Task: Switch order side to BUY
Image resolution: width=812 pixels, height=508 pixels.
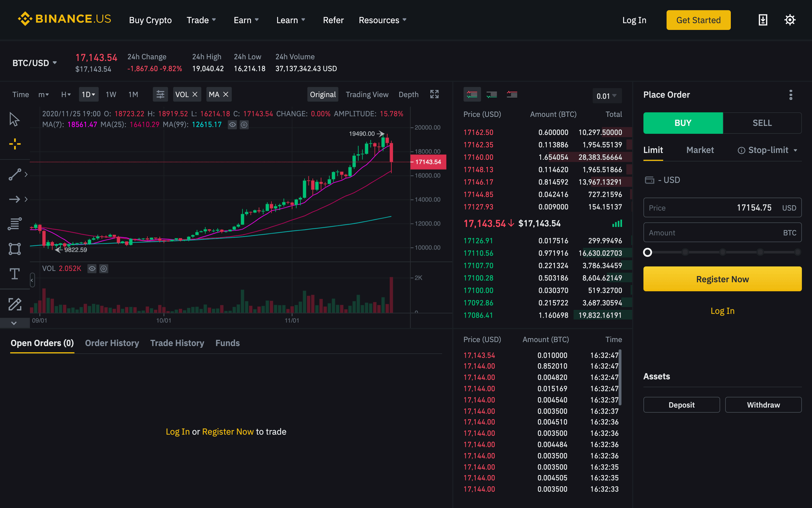Action: point(683,123)
